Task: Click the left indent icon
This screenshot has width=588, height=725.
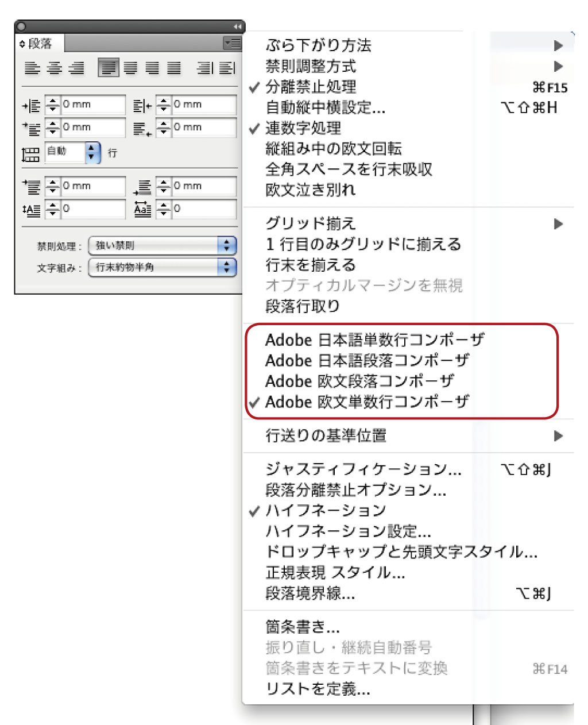Action: 32,106
